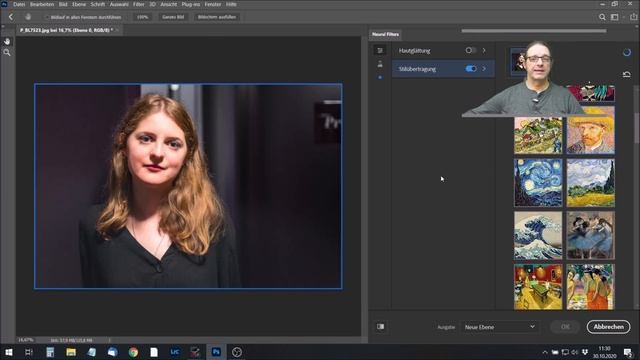
Task: Open Task View on the taskbar
Action: pyautogui.click(x=29, y=352)
